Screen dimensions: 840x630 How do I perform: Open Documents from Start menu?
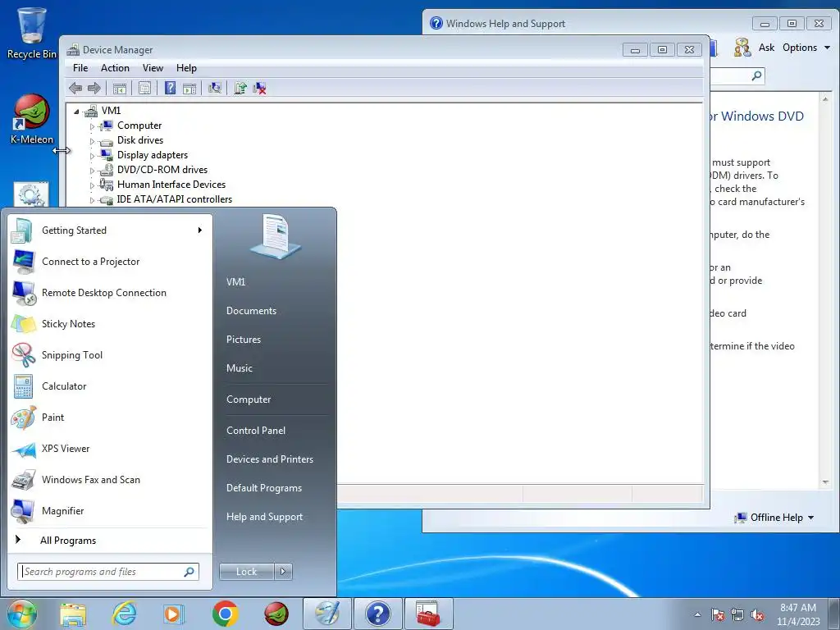[251, 311]
